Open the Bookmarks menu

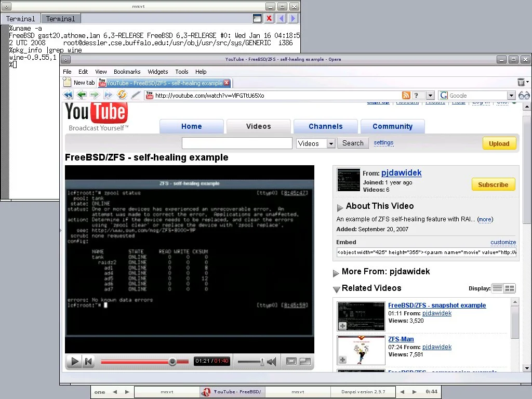tap(127, 72)
